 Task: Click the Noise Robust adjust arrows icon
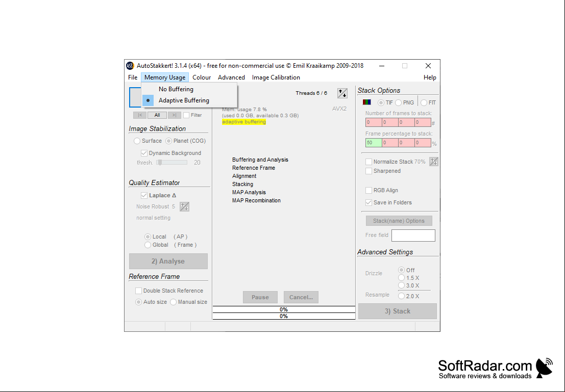(184, 206)
